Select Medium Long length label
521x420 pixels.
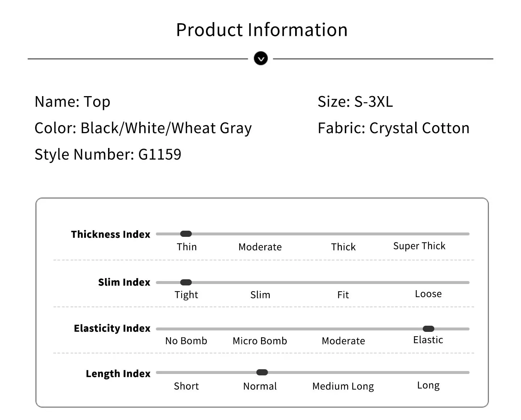pyautogui.click(x=343, y=387)
